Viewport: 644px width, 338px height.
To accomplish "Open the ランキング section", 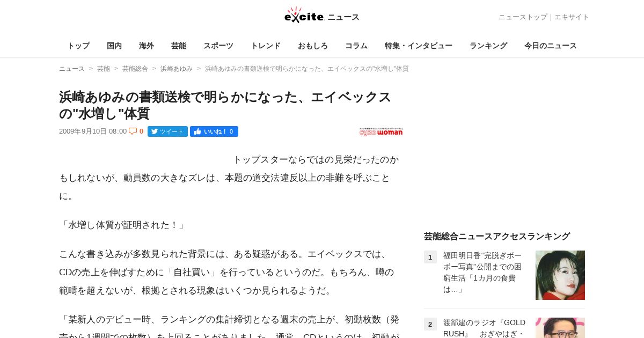I will click(x=488, y=46).
